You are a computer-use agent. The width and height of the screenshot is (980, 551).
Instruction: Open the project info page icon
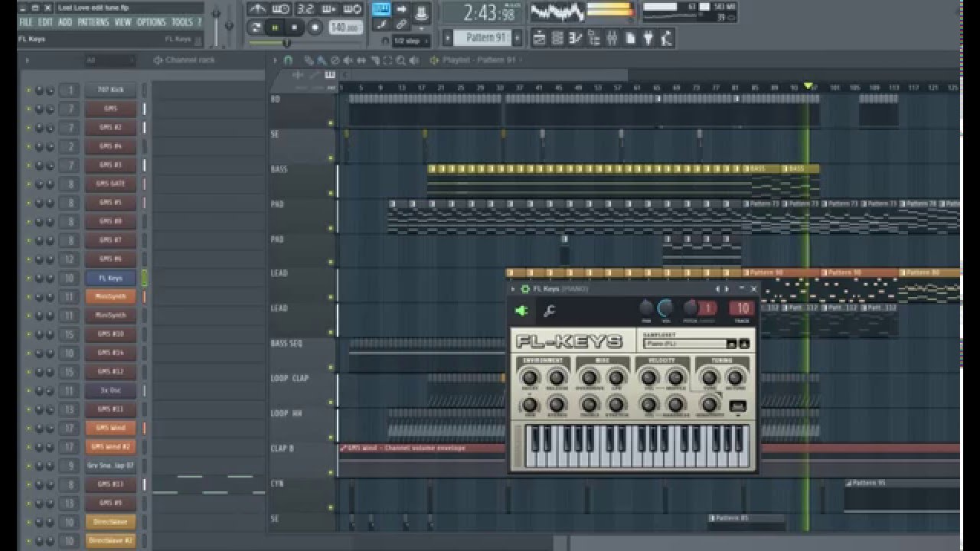click(x=631, y=37)
